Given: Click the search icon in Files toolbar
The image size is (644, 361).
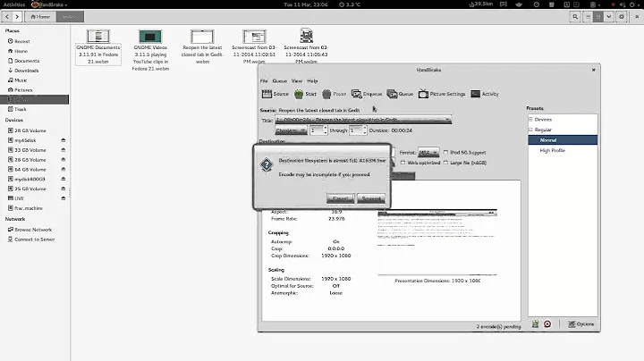Looking at the screenshot, I should pos(575,17).
